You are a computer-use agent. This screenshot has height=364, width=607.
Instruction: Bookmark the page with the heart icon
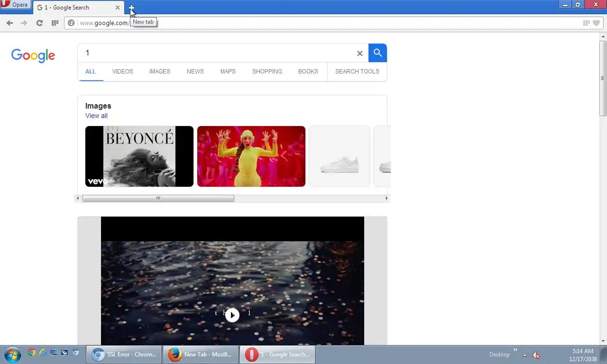coord(597,23)
